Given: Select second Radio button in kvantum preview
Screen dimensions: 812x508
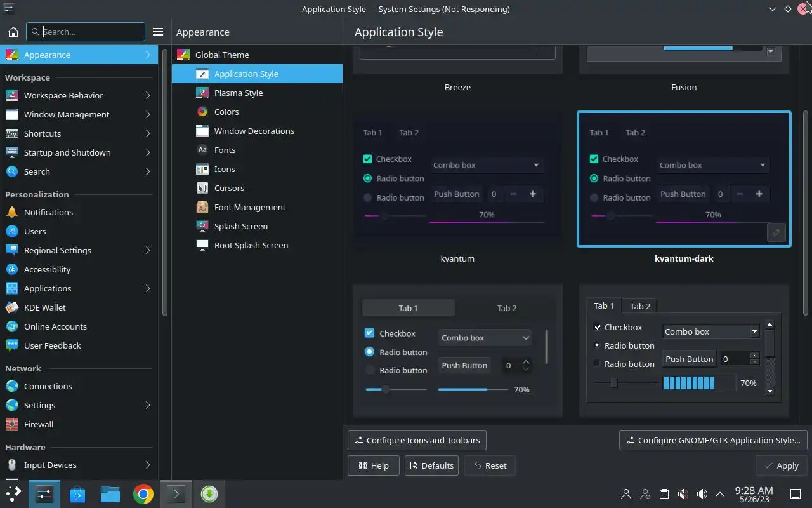Looking at the screenshot, I should click(368, 197).
